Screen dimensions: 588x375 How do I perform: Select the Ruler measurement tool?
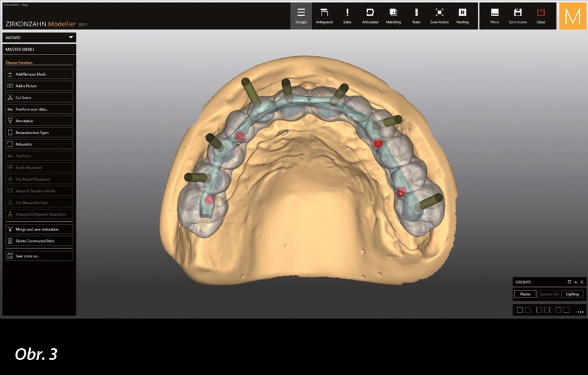(x=416, y=16)
